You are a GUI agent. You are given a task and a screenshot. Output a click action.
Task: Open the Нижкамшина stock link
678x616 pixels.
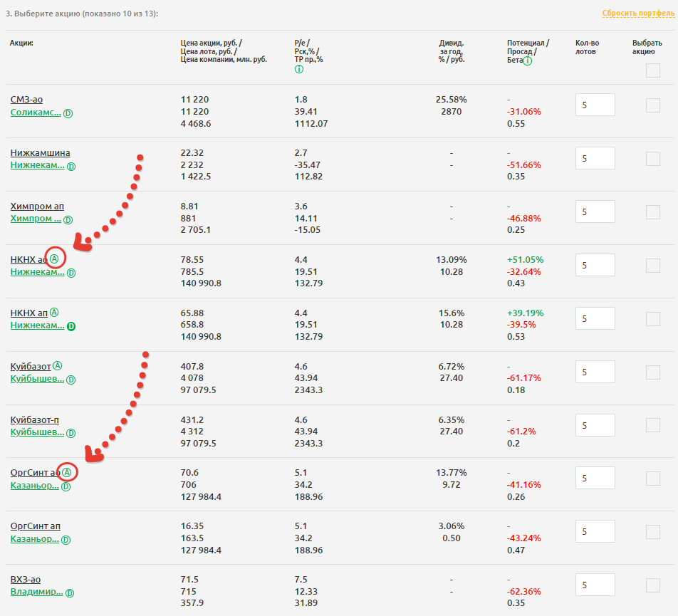[40, 153]
